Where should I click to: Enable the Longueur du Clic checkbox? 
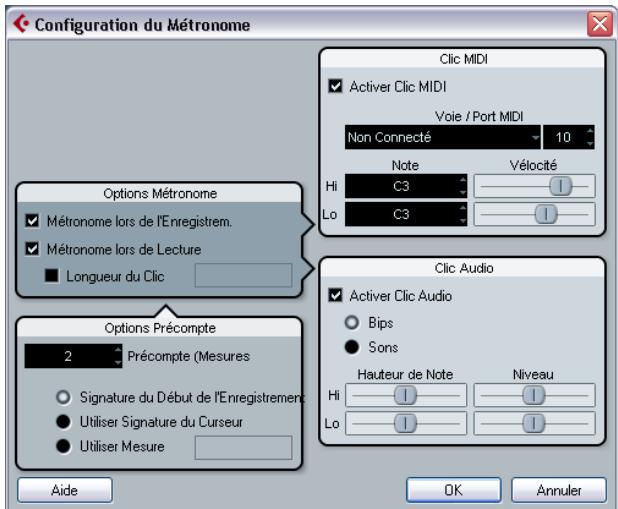(x=52, y=276)
